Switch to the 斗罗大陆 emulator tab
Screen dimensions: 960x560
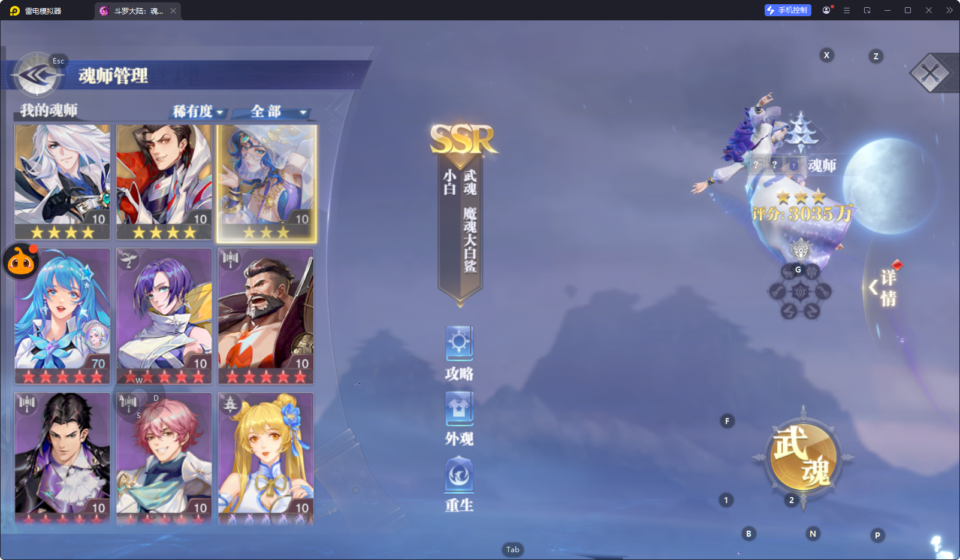tap(138, 11)
